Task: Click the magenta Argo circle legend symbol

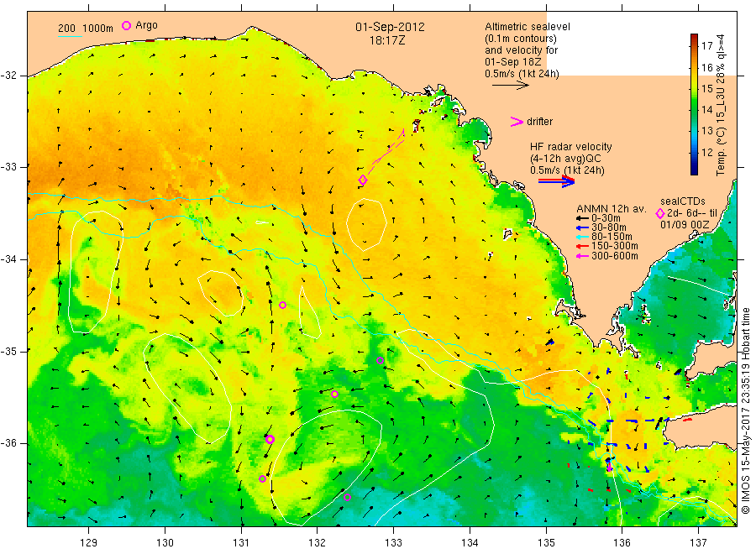Action: coord(126,25)
